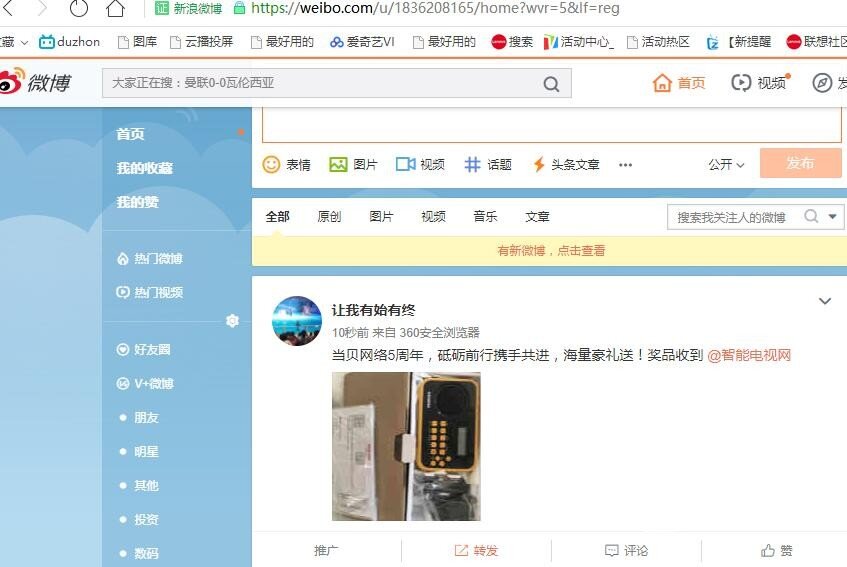Click the weibo.com address bar URL
The width and height of the screenshot is (847, 567).
pos(435,8)
